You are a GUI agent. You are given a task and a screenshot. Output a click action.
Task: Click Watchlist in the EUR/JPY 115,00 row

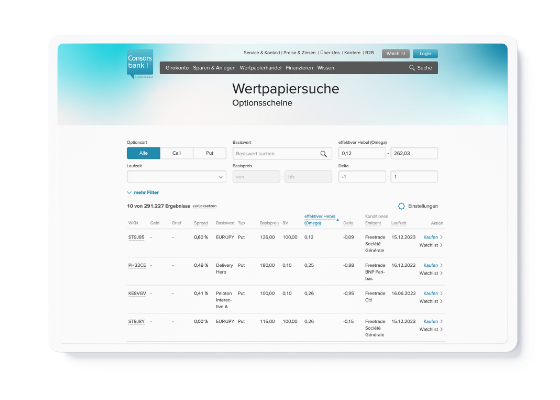tap(431, 329)
